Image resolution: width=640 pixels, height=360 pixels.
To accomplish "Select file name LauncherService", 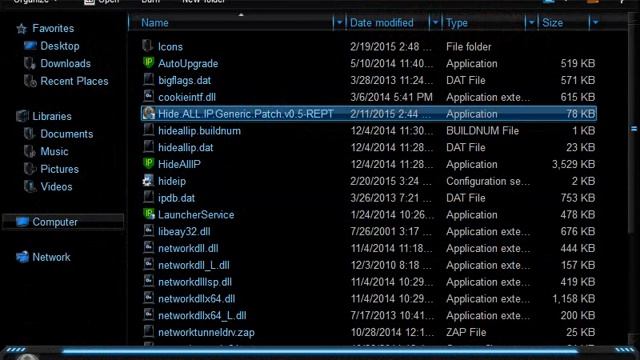I will click(196, 215).
